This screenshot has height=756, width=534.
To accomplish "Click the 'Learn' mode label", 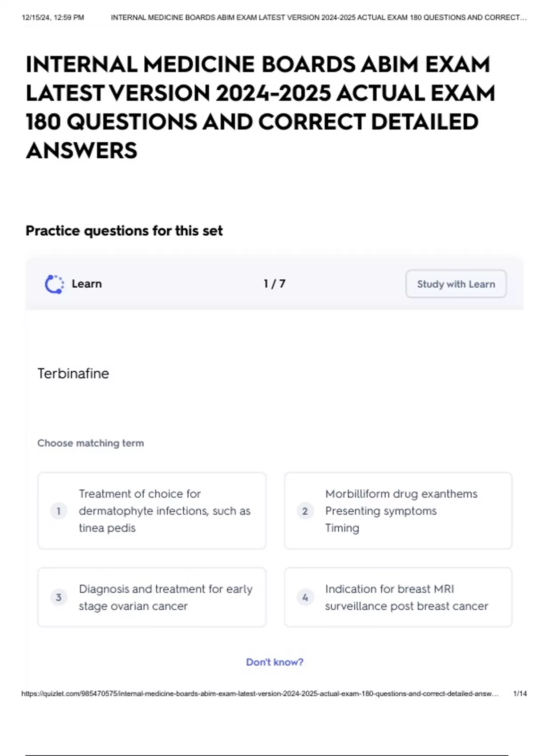I will tap(87, 284).
